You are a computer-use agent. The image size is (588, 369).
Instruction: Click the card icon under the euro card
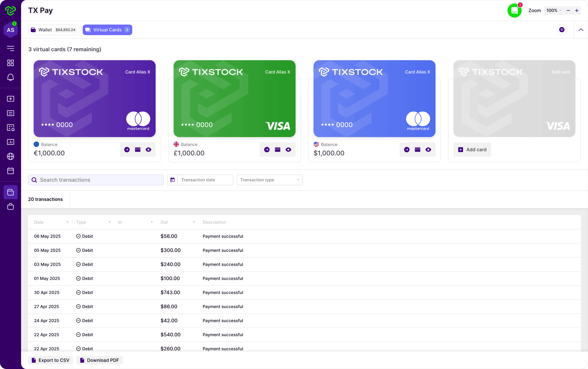point(138,150)
